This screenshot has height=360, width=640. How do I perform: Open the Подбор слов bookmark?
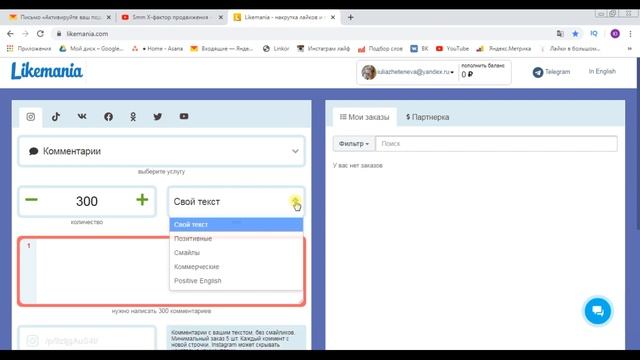click(380, 49)
